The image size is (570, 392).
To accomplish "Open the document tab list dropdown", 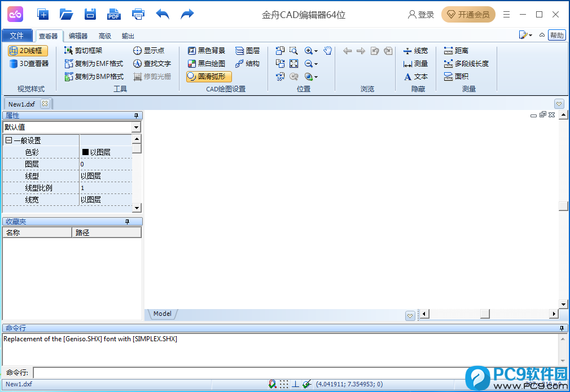I will [559, 104].
